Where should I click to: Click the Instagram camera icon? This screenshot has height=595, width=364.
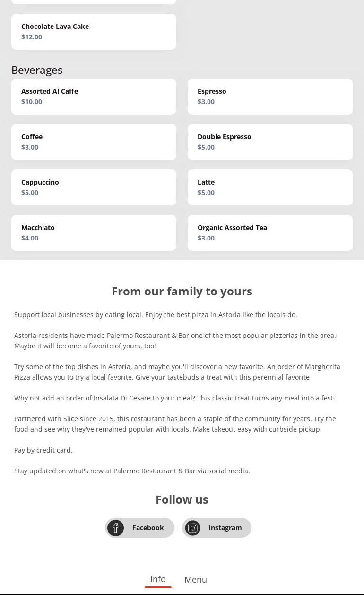click(193, 528)
